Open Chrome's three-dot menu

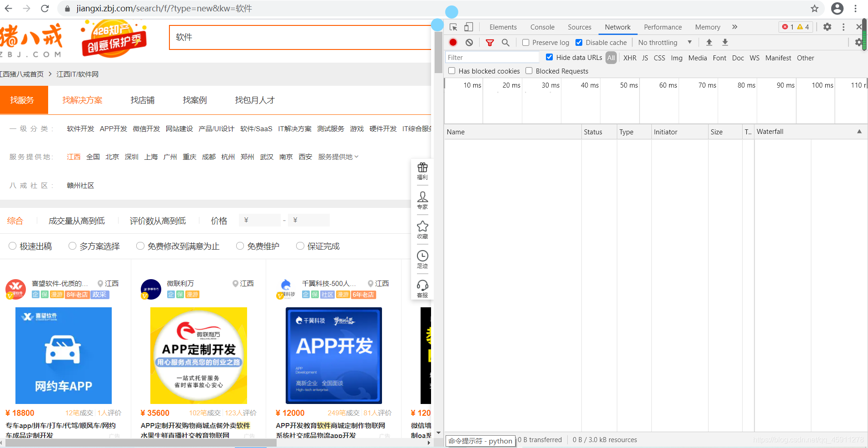click(855, 9)
